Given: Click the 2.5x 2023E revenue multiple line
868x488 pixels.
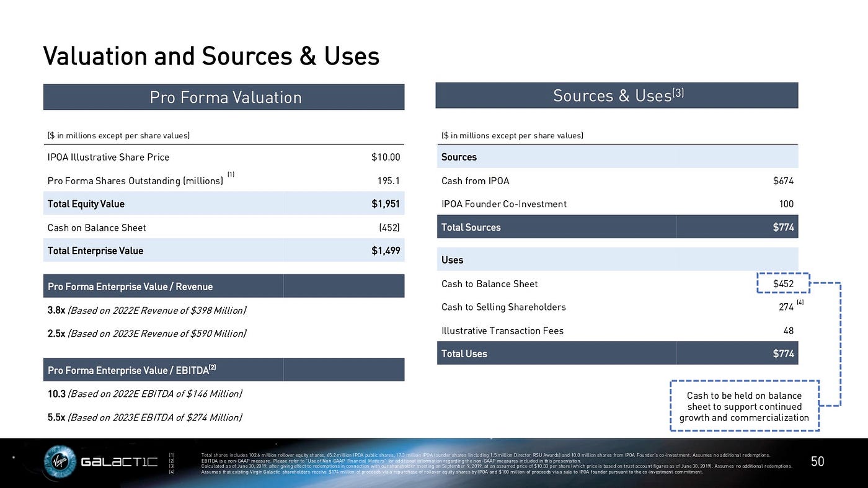Looking at the screenshot, I should 147,334.
